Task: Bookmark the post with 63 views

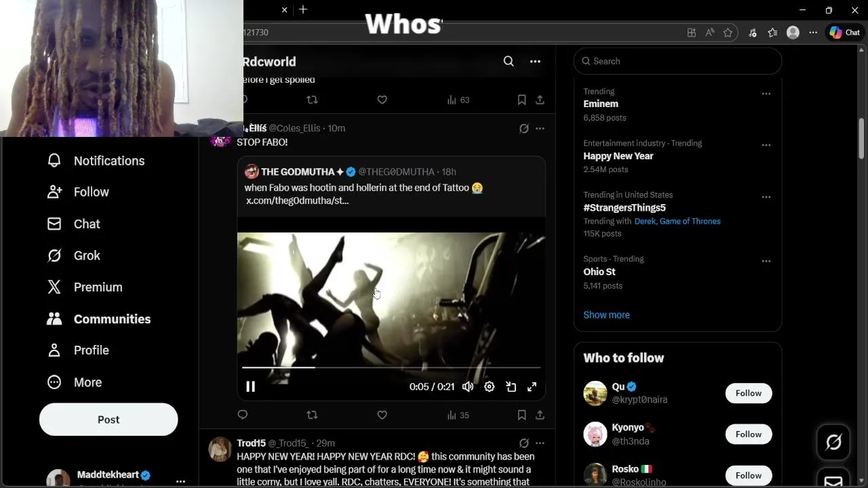Action: click(521, 100)
